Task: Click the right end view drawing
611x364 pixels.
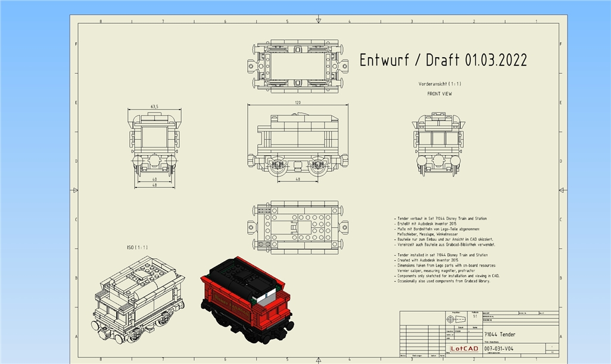Action: [x=439, y=144]
